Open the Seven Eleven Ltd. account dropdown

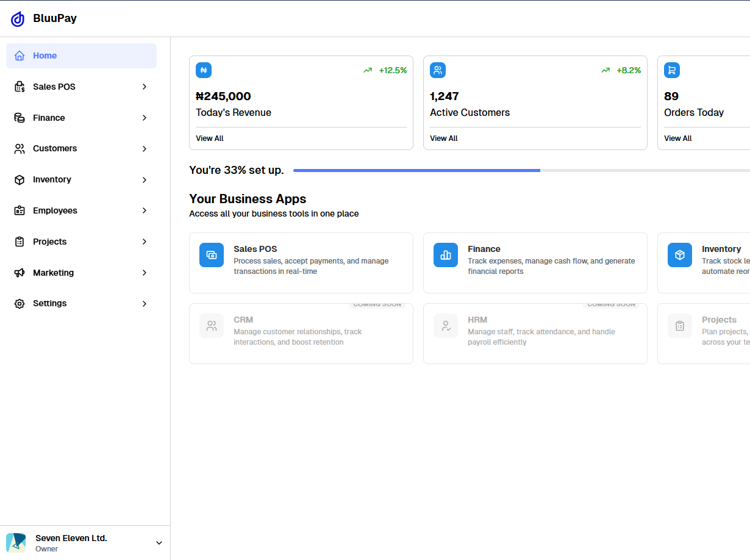159,543
